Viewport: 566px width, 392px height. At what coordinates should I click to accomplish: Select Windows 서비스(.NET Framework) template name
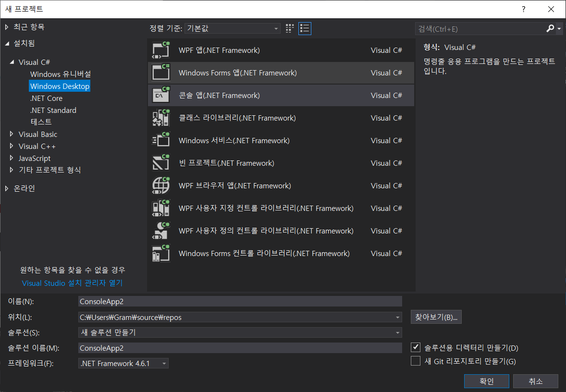pyautogui.click(x=234, y=140)
